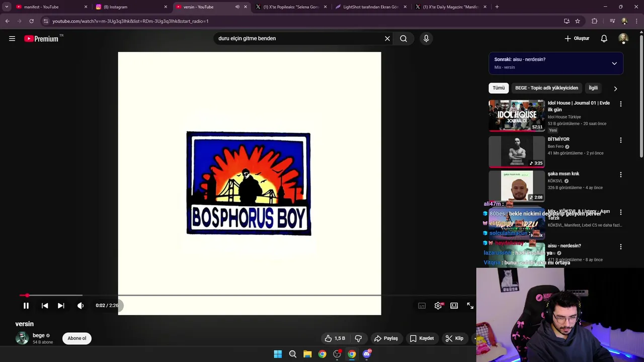Image resolution: width=644 pixels, height=362 pixels.
Task: Go to YouTube Premium home logo
Action: pos(41,39)
